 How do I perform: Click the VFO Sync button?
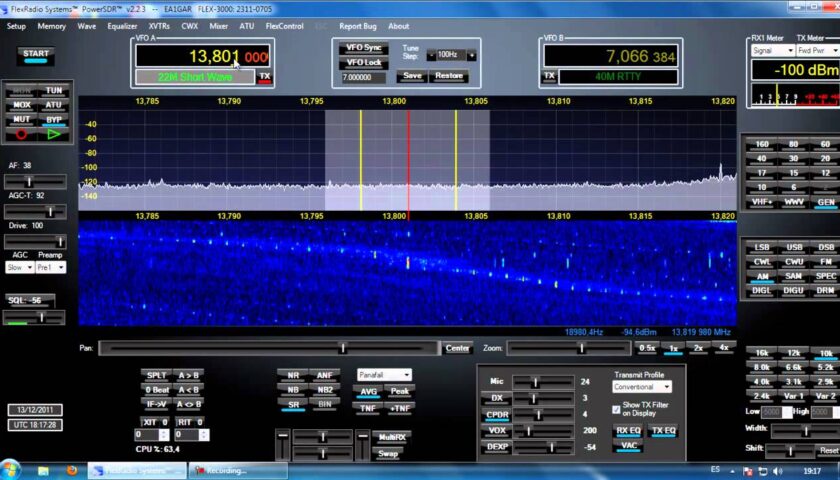tap(364, 48)
